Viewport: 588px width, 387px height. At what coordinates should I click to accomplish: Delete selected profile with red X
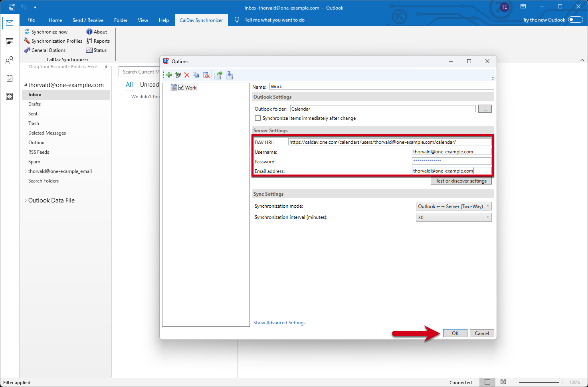[186, 75]
